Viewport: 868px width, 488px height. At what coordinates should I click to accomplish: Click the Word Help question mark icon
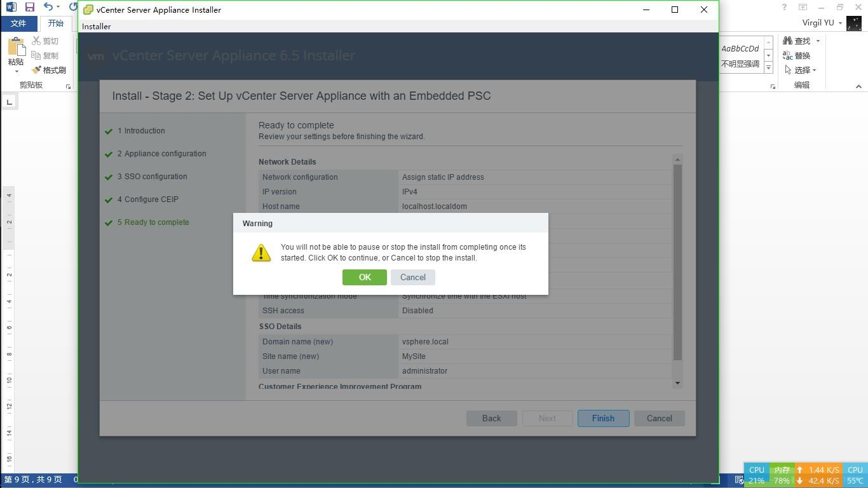click(784, 7)
